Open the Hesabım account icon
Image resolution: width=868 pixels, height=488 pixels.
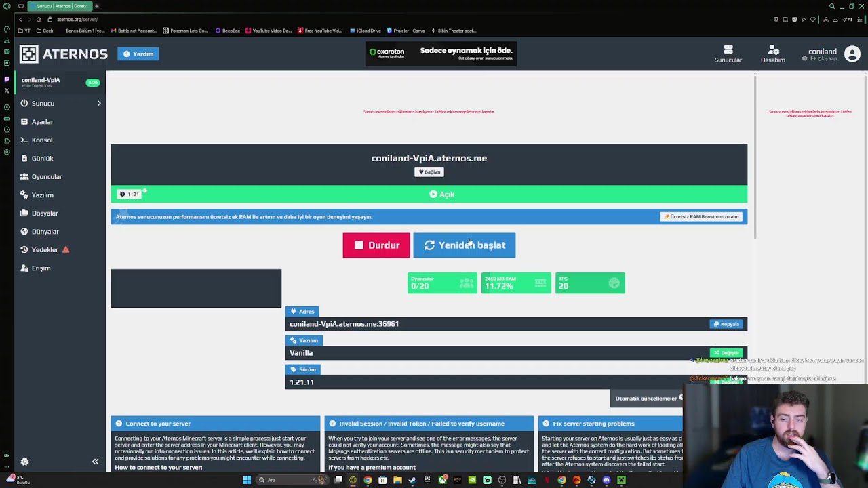773,54
